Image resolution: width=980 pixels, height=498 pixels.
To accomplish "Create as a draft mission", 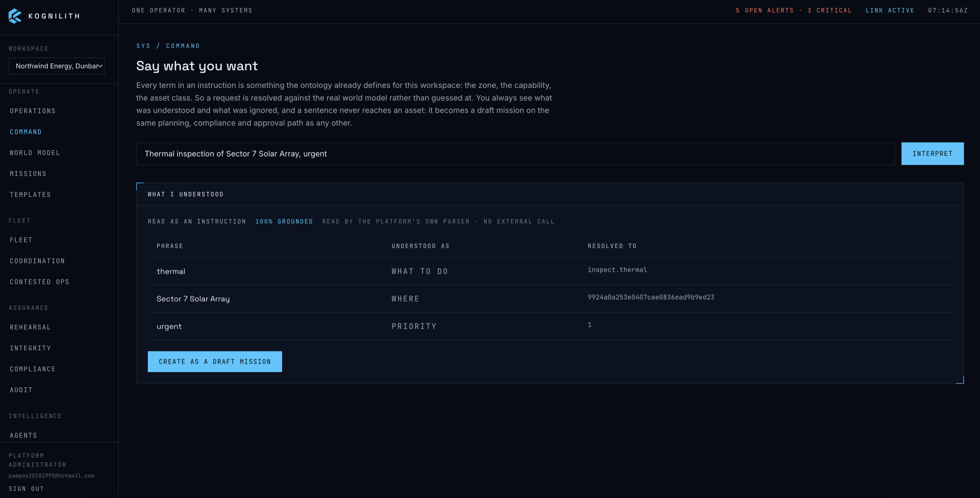I will point(215,361).
